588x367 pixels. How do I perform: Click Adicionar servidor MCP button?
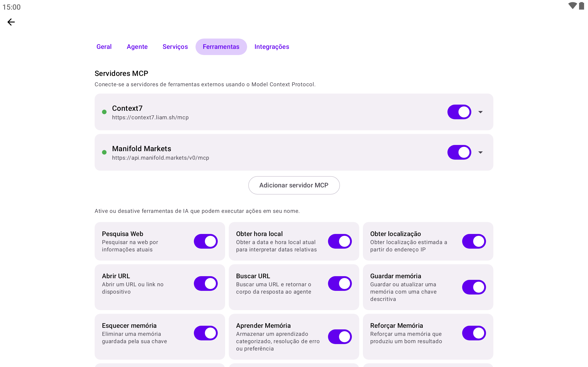[x=294, y=185]
